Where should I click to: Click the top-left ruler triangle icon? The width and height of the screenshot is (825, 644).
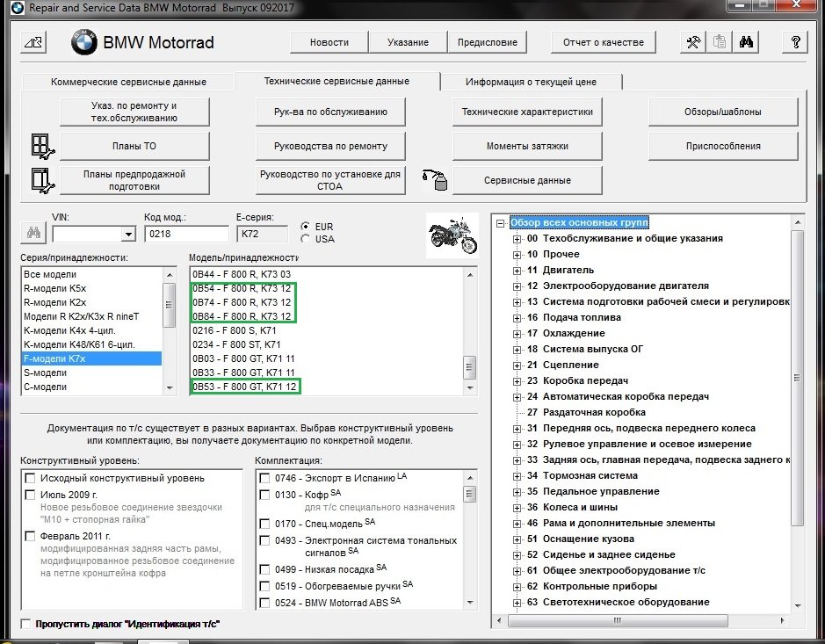click(33, 42)
